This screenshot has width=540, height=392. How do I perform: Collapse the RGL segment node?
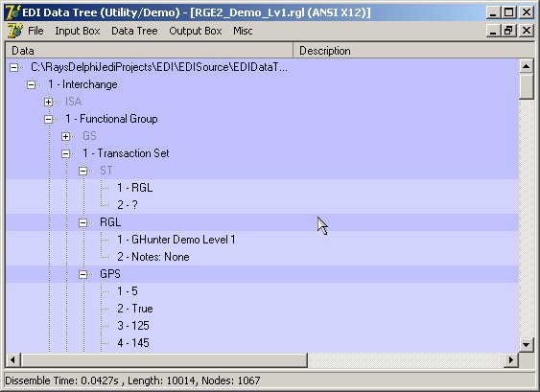coord(82,222)
